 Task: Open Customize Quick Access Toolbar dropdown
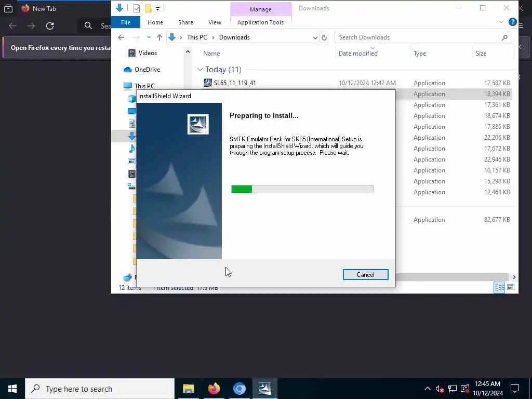click(x=157, y=8)
